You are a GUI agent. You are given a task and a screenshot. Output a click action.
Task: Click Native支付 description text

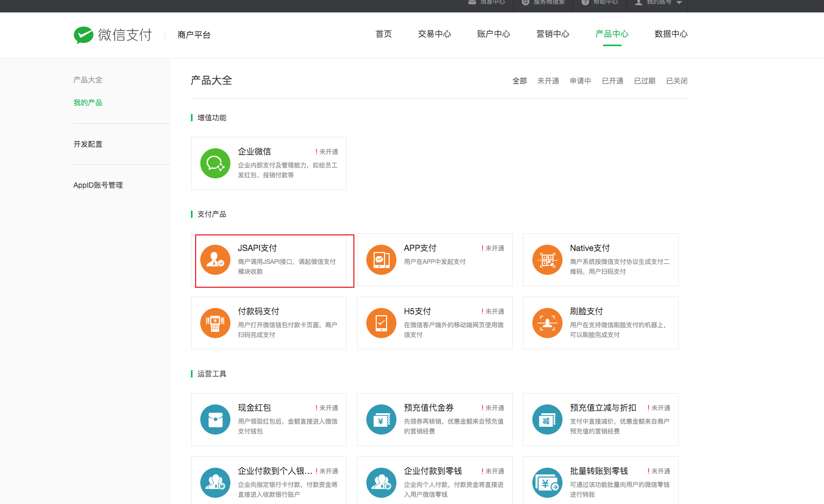(x=620, y=267)
